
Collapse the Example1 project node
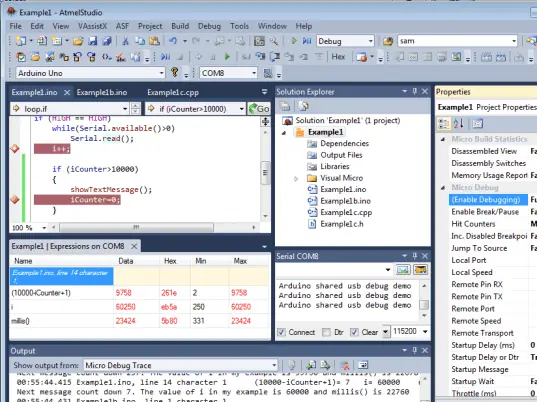(x=284, y=133)
